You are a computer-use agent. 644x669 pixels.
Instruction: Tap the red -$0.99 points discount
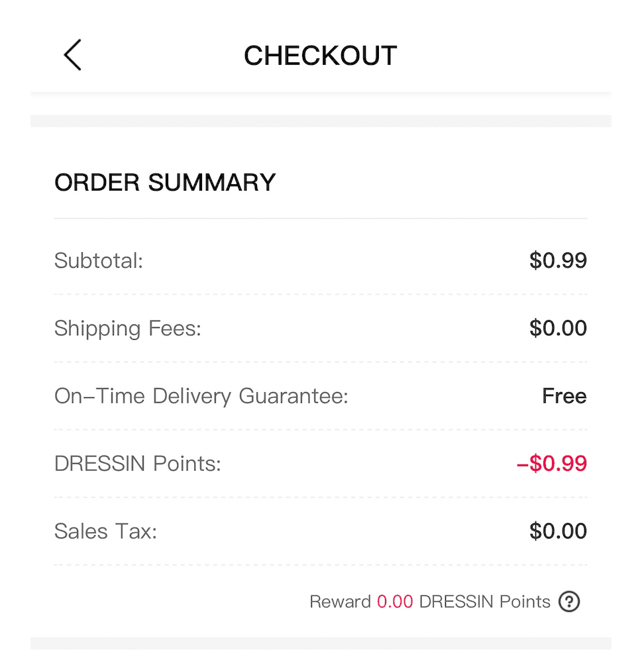[x=551, y=464]
